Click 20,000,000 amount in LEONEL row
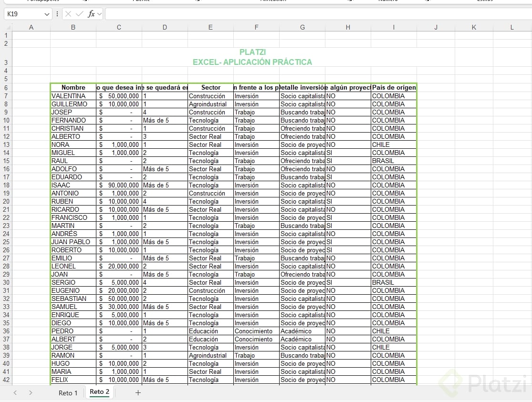The width and height of the screenshot is (532, 402). [x=119, y=266]
